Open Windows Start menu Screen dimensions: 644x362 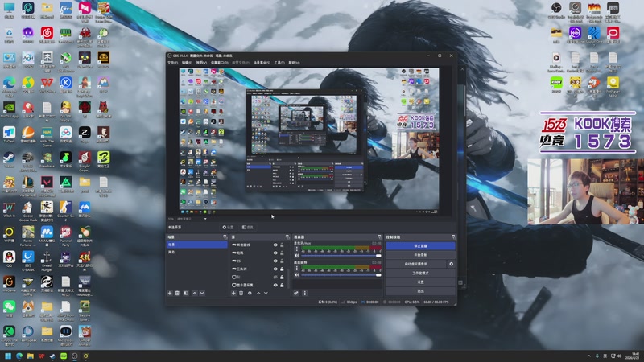coord(8,356)
